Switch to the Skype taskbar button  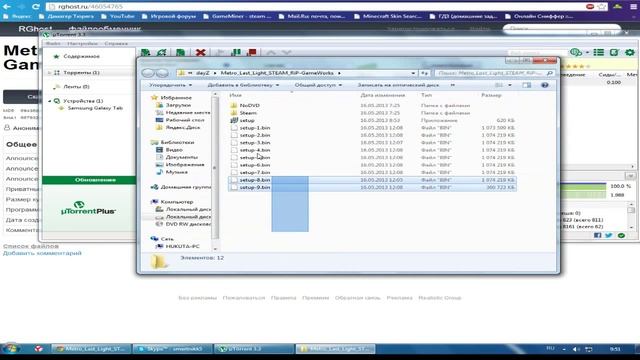(x=173, y=349)
